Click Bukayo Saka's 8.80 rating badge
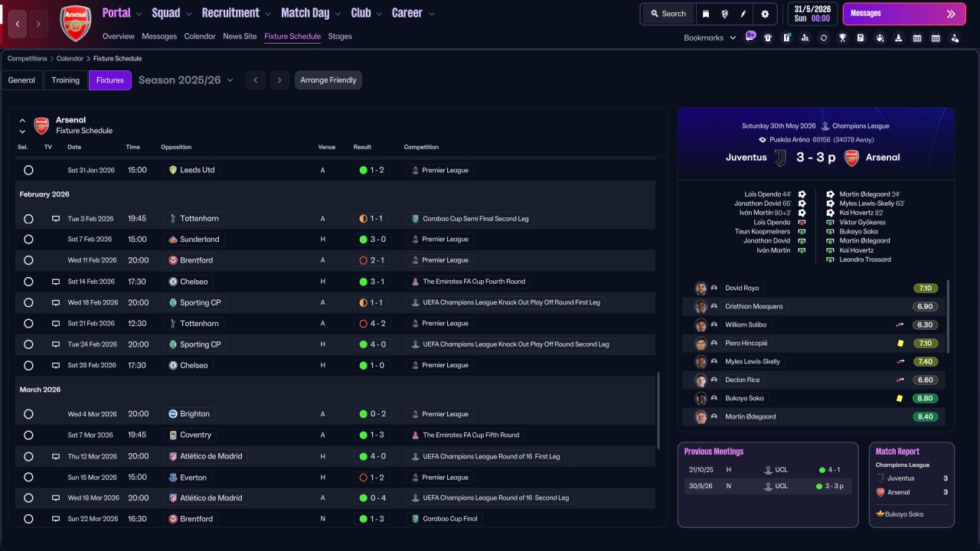Screen dimensions: 980x551 [x=926, y=399]
